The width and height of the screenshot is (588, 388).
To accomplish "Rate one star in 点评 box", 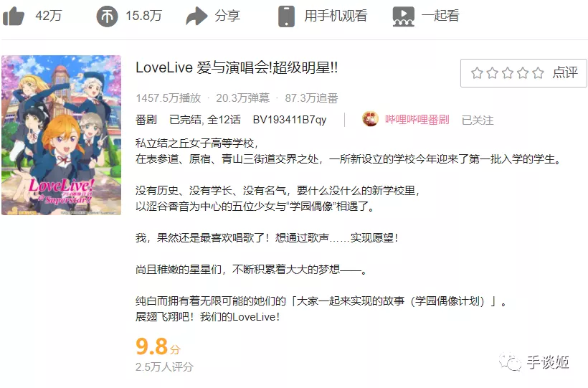I will 477,73.
